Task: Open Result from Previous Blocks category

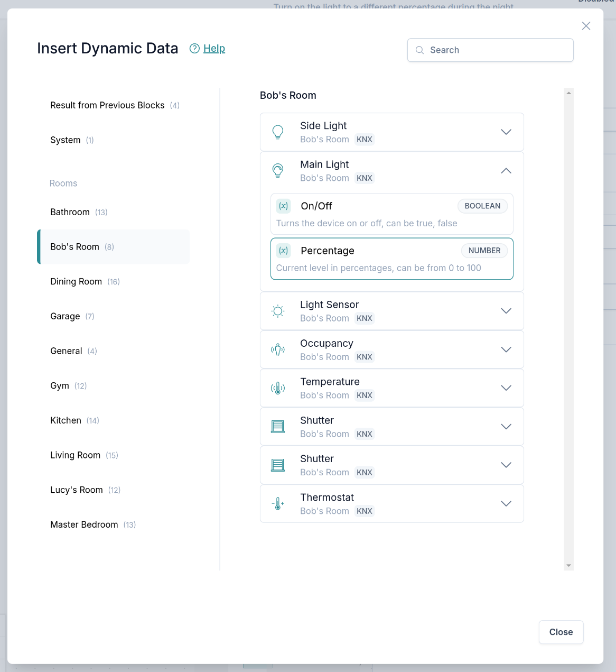Action: [x=107, y=105]
